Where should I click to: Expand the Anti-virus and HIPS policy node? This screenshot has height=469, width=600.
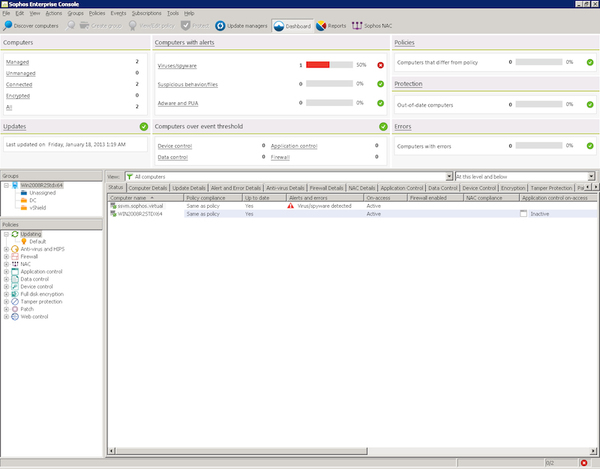pos(7,249)
